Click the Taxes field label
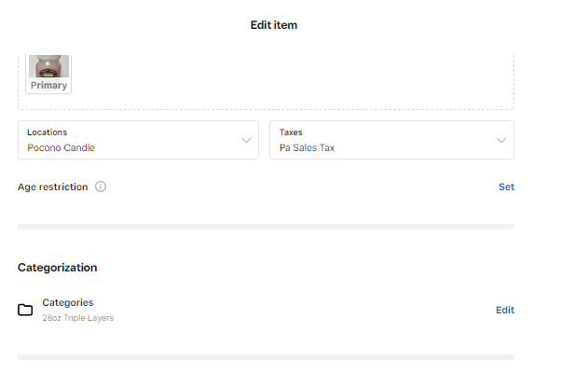The image size is (588, 374). click(x=291, y=132)
